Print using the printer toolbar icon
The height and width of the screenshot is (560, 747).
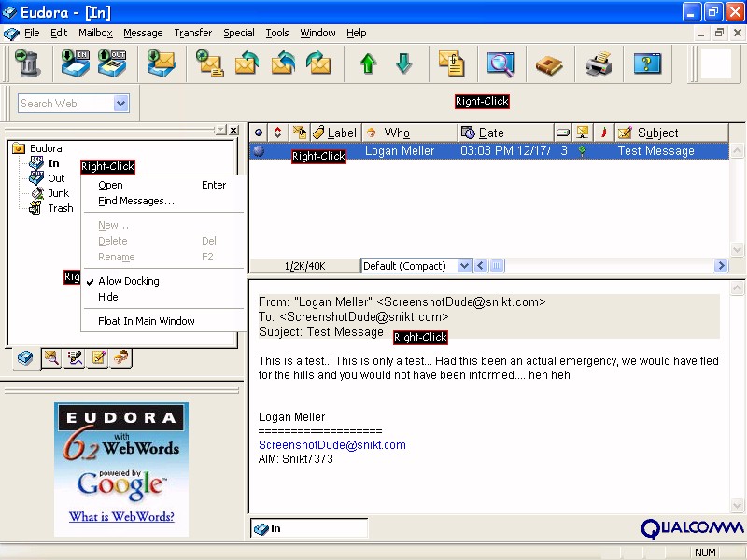599,63
